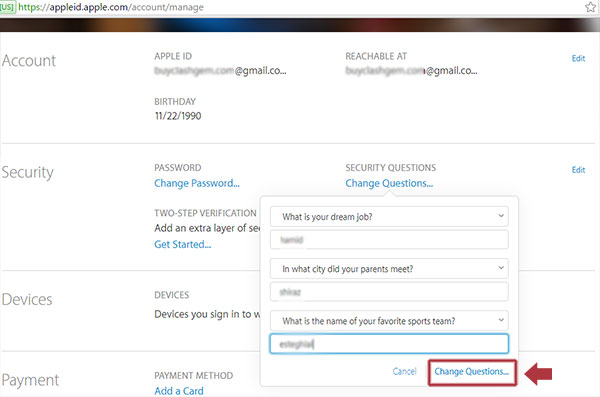This screenshot has height=397, width=600.
Task: Click the PASSWORD label
Action: 178,168
